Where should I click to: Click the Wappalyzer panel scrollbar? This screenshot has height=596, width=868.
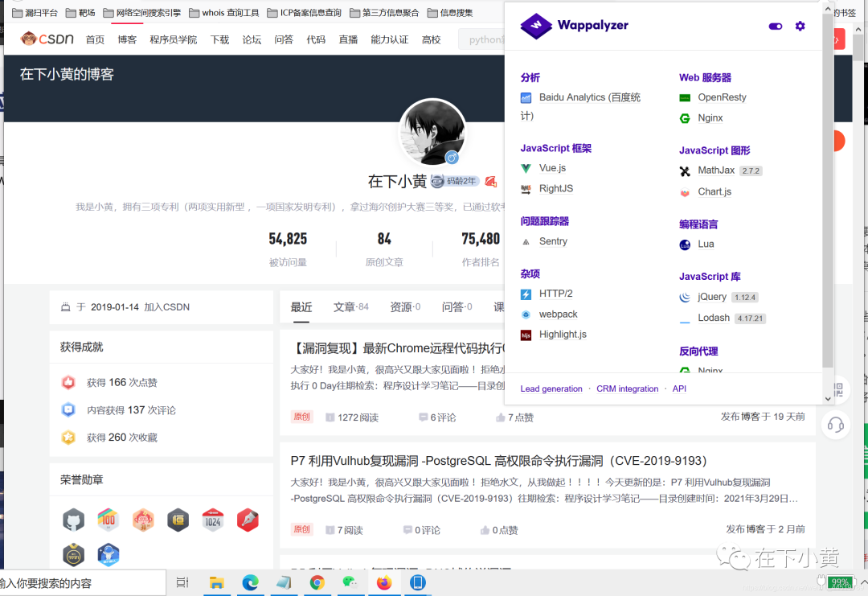tap(828, 191)
